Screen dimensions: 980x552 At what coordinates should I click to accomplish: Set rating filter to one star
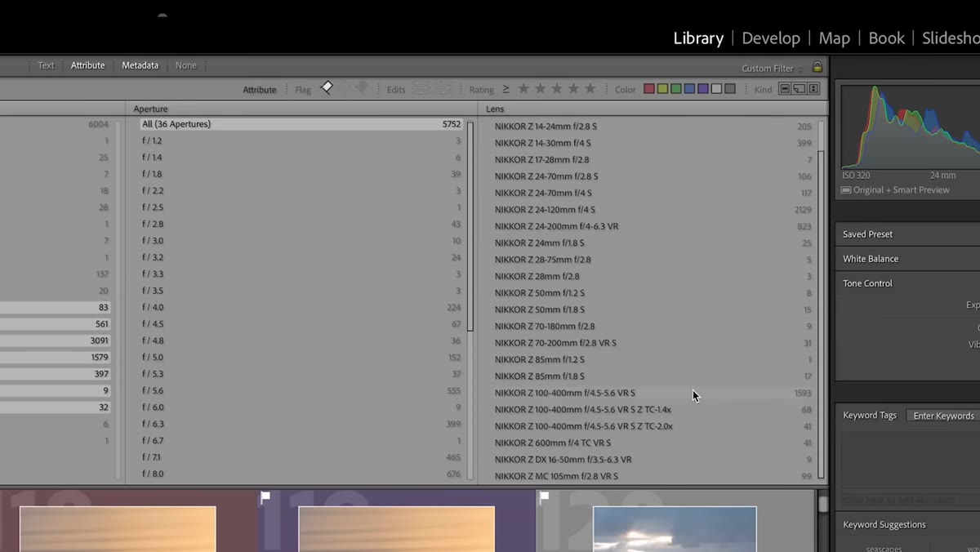coord(523,89)
